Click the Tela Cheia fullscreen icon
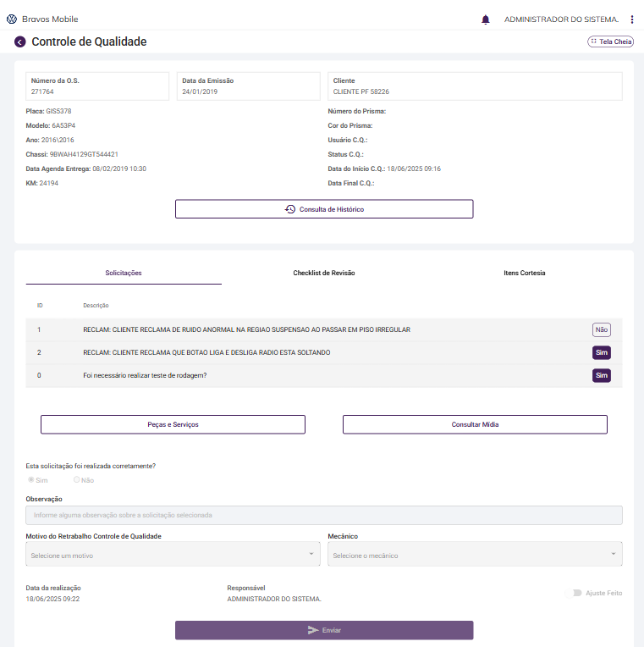 (594, 41)
